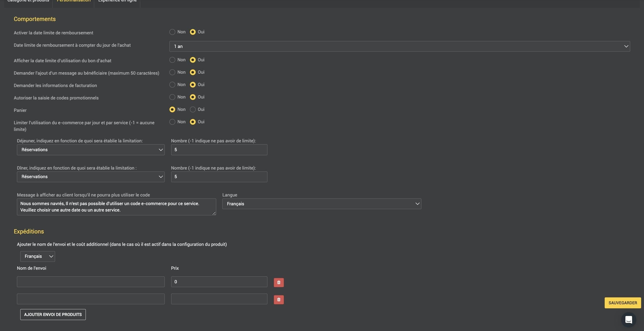Click Ajouter envoi de produits button

pyautogui.click(x=53, y=315)
